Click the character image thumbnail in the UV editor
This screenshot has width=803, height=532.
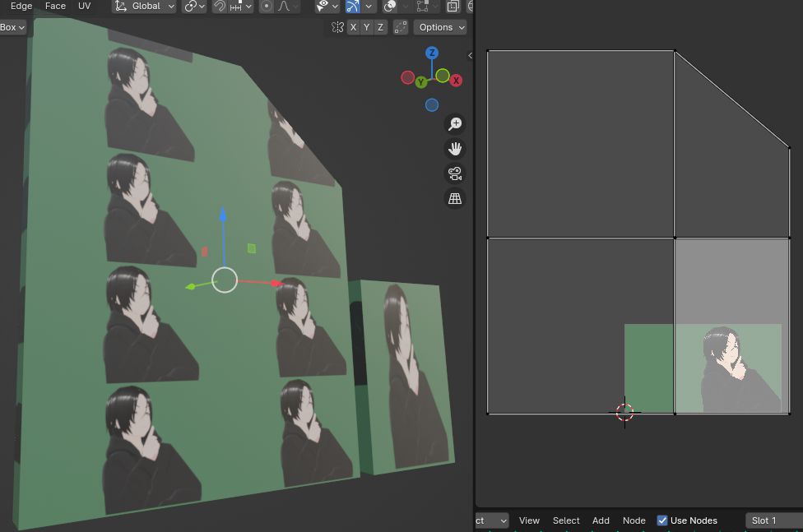point(728,368)
